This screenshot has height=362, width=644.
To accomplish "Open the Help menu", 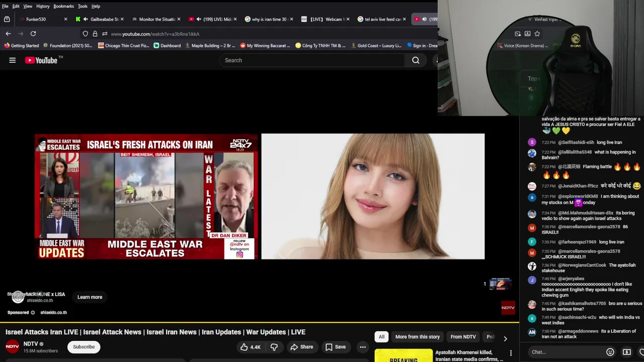I will coord(96,6).
